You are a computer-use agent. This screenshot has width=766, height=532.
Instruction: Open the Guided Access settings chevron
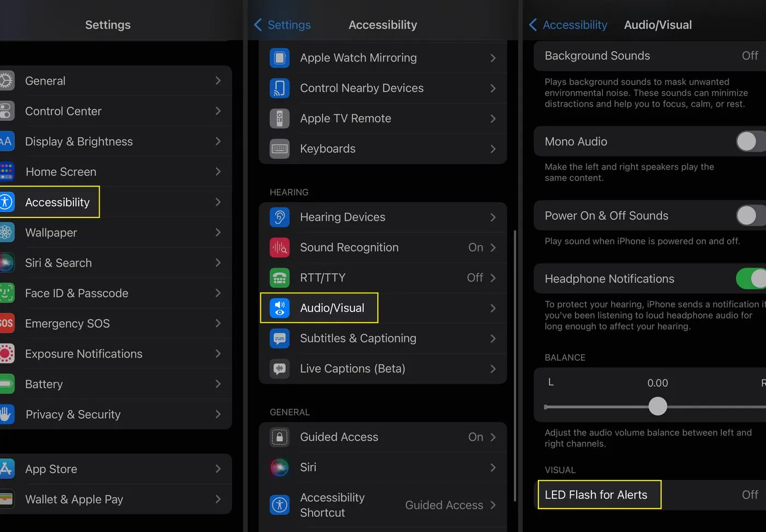pyautogui.click(x=493, y=437)
